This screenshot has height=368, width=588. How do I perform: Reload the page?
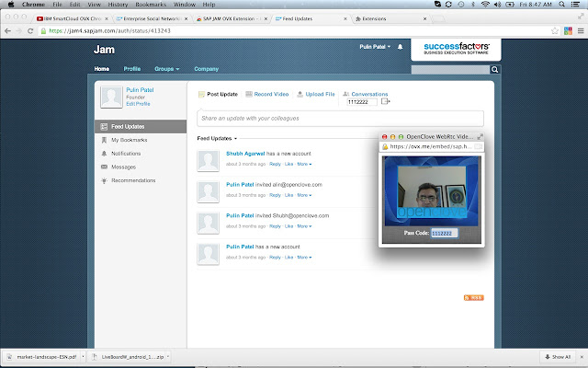(30, 30)
